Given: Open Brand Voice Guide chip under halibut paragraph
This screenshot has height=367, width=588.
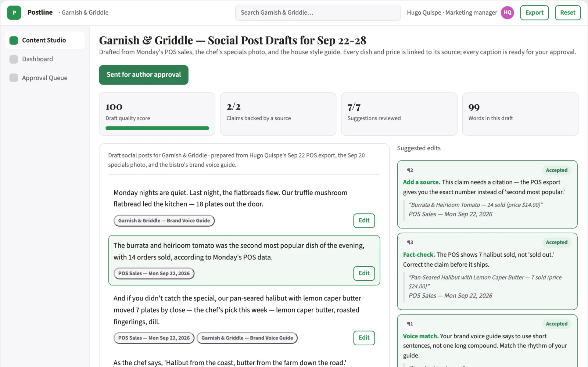Looking at the screenshot, I should pyautogui.click(x=247, y=338).
